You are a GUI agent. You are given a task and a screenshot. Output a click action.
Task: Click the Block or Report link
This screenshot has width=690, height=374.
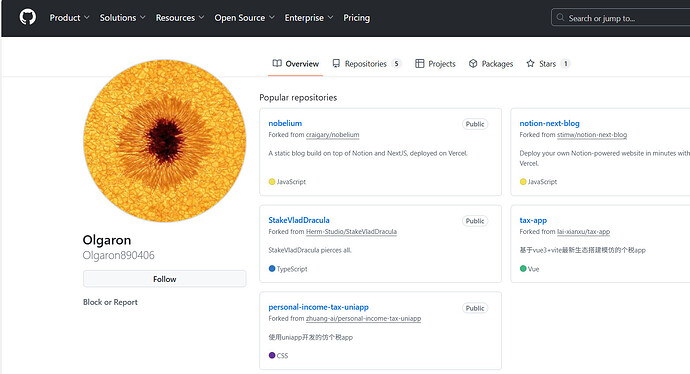110,302
